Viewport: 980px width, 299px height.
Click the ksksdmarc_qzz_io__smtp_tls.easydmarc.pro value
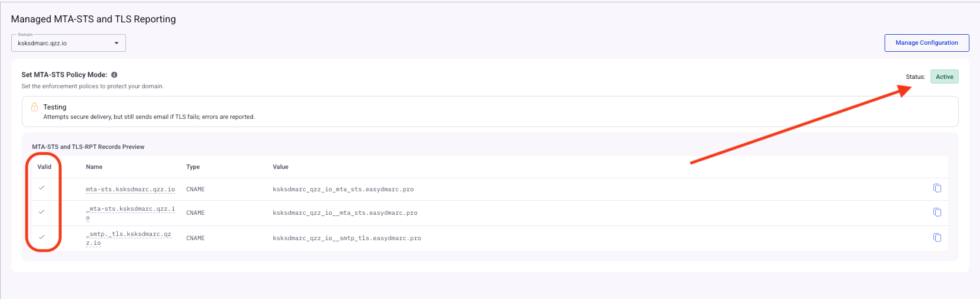[x=347, y=238]
